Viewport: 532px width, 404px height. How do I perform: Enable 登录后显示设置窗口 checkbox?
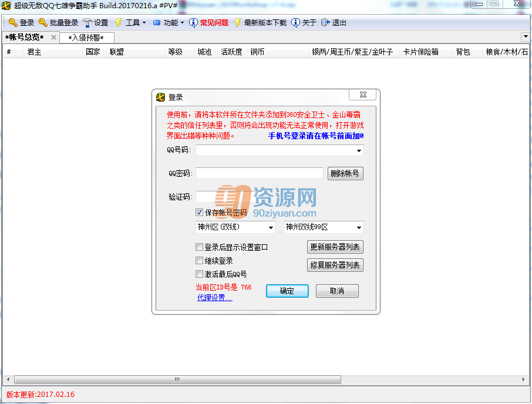[x=200, y=247]
